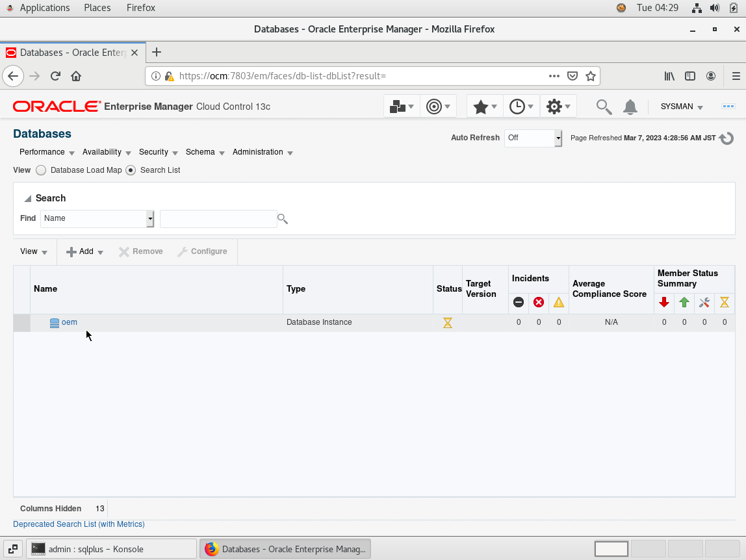
Task: Expand the Add dropdown arrow
Action: point(100,252)
